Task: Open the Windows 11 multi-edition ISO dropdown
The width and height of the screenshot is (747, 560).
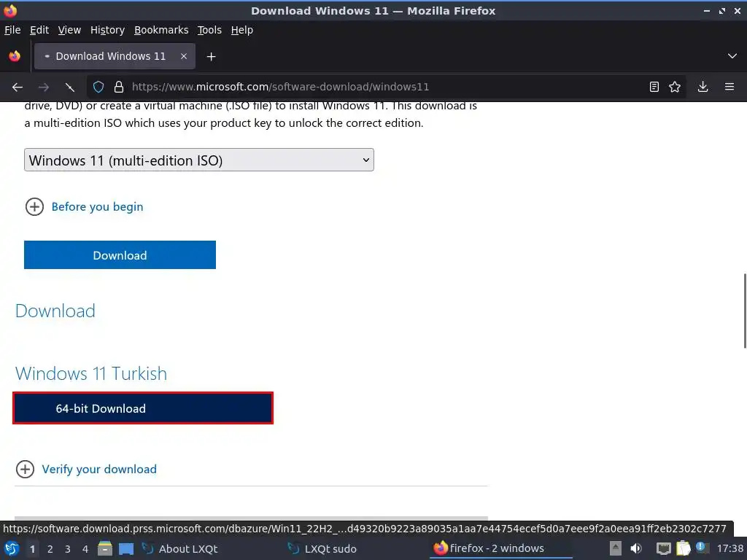Action: coord(199,160)
